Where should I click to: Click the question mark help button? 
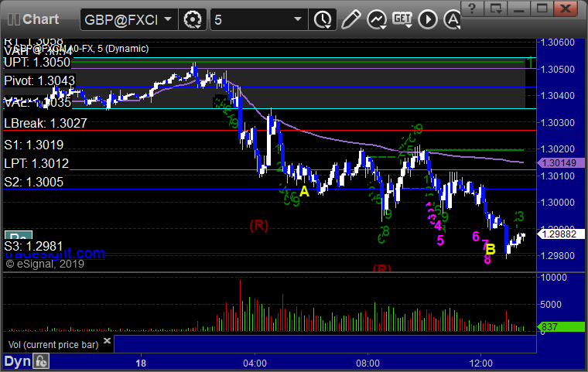click(472, 9)
